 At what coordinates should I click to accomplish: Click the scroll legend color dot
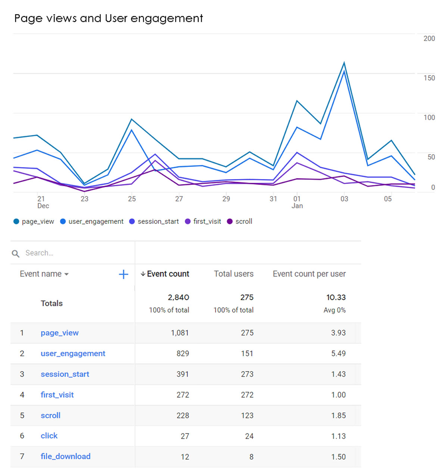coord(230,222)
